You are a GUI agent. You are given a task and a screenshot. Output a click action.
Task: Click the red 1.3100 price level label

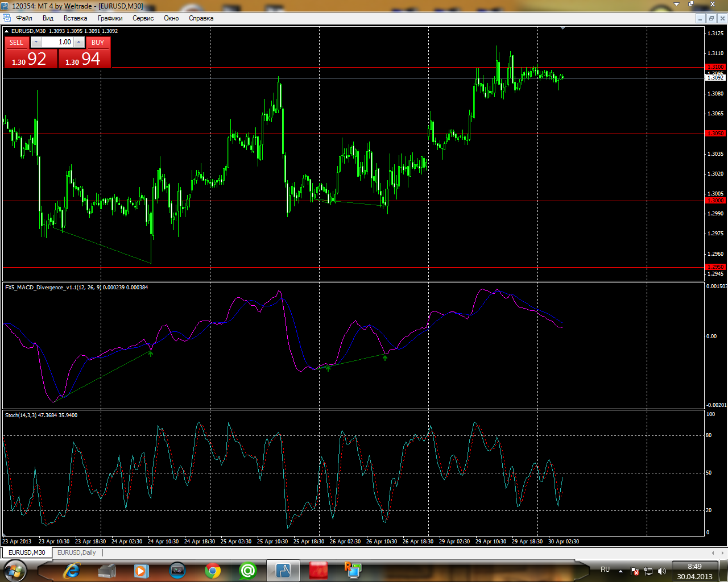pos(715,67)
